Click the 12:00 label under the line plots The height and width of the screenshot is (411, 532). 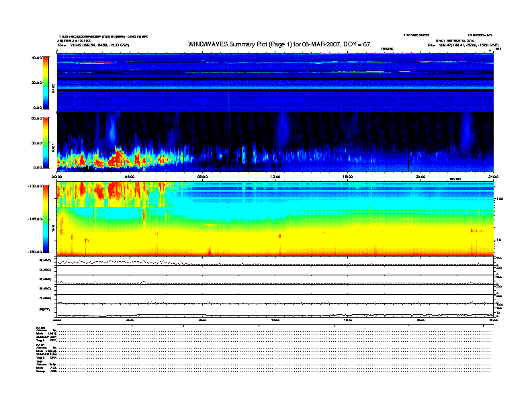point(275,320)
